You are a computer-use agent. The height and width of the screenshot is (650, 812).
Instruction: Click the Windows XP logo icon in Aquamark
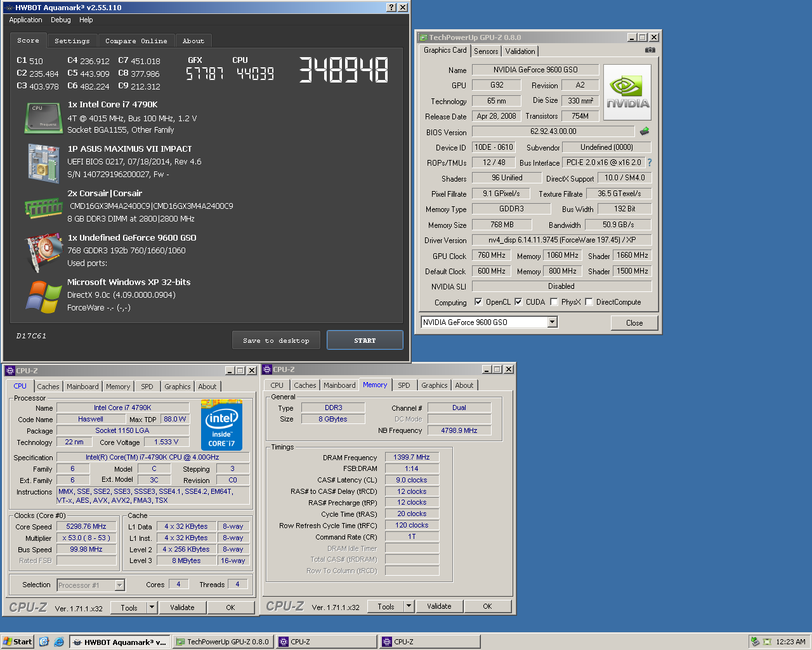pyautogui.click(x=43, y=296)
